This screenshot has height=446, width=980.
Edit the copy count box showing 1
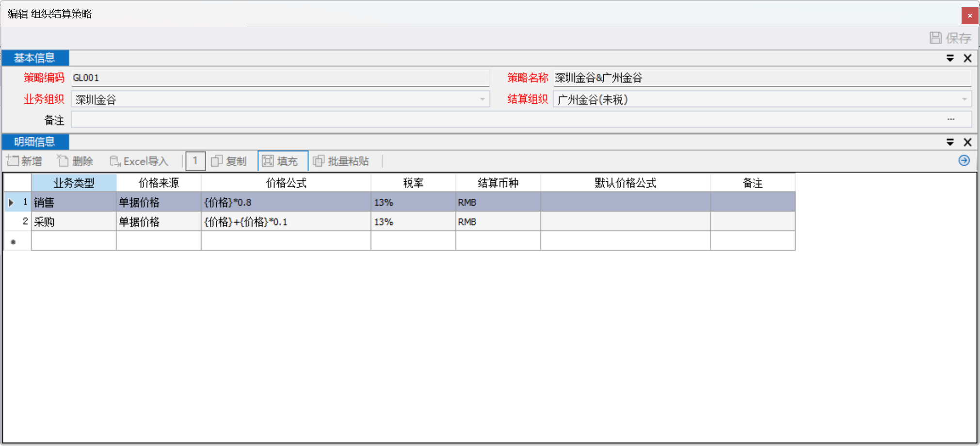click(x=195, y=161)
